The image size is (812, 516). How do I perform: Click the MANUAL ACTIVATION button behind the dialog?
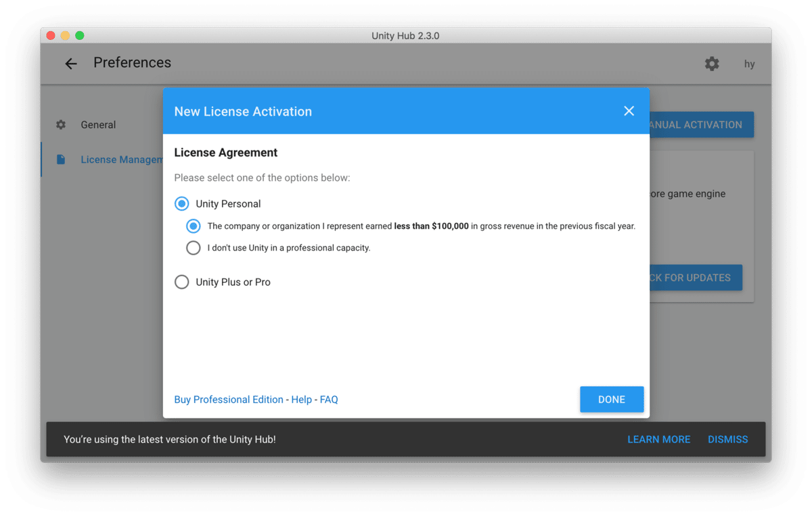[701, 125]
